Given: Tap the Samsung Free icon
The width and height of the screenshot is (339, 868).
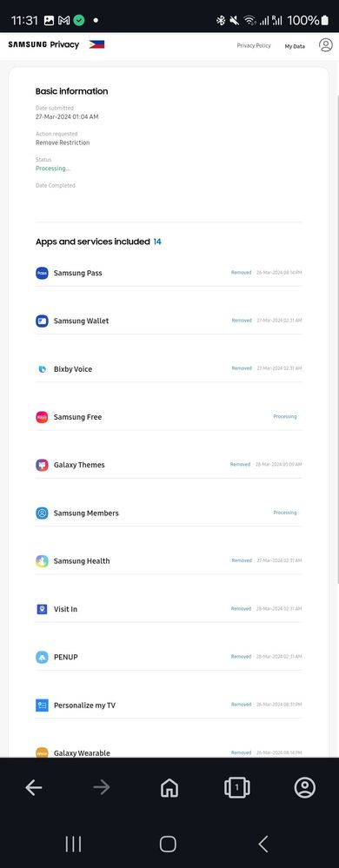Looking at the screenshot, I should tap(42, 417).
